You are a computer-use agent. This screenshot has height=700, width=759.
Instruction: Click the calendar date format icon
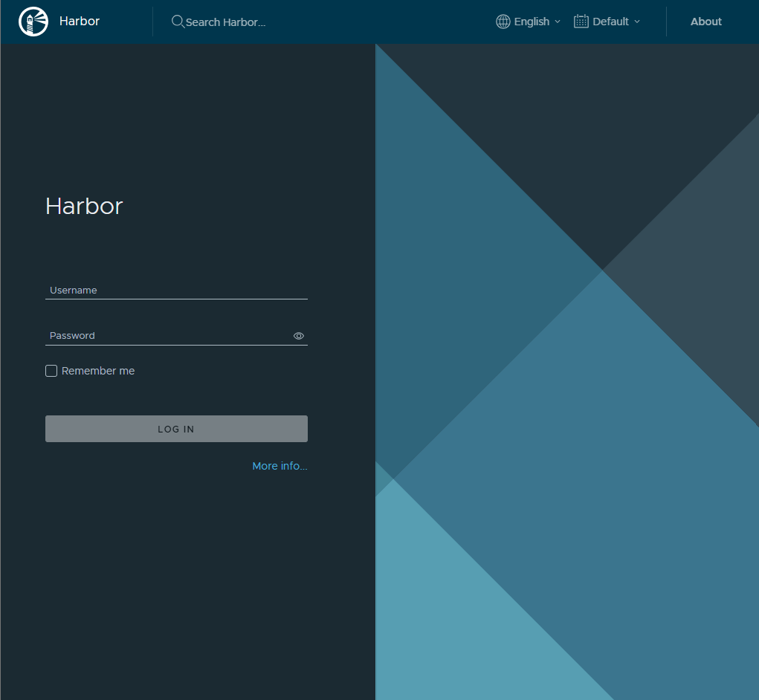pyautogui.click(x=581, y=22)
